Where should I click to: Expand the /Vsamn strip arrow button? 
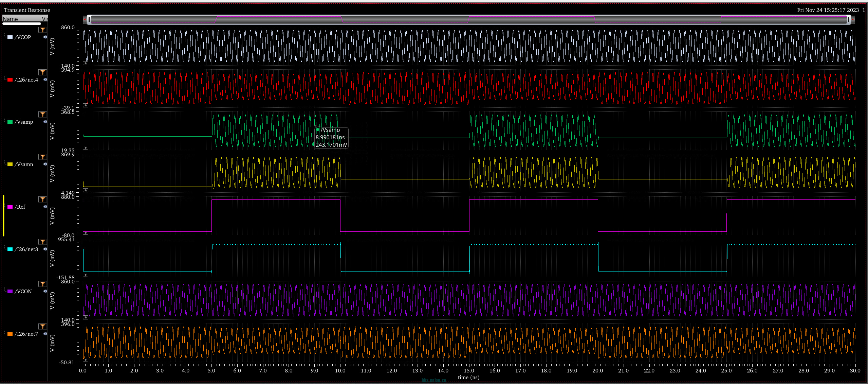pyautogui.click(x=86, y=190)
